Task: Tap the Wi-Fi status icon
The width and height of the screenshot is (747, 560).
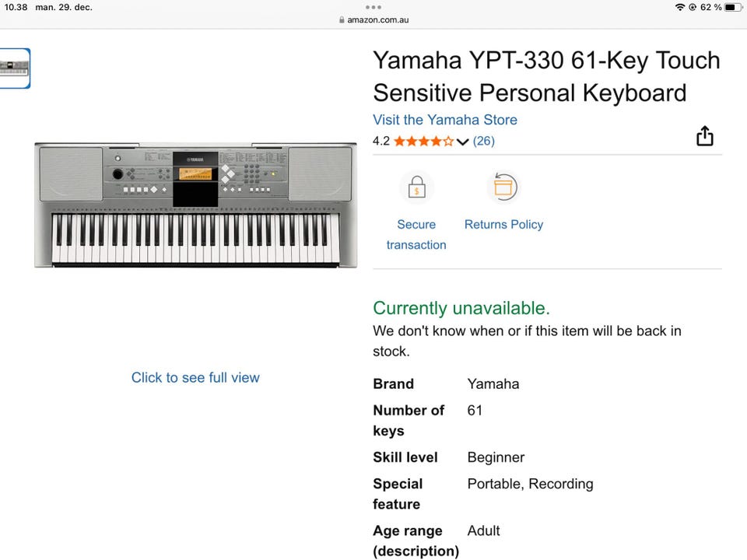Action: coord(679,7)
